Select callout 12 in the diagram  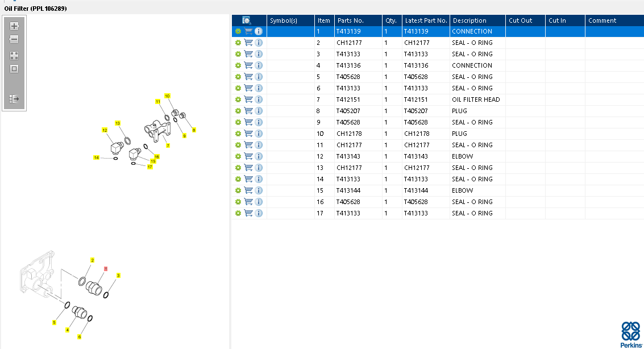105,130
